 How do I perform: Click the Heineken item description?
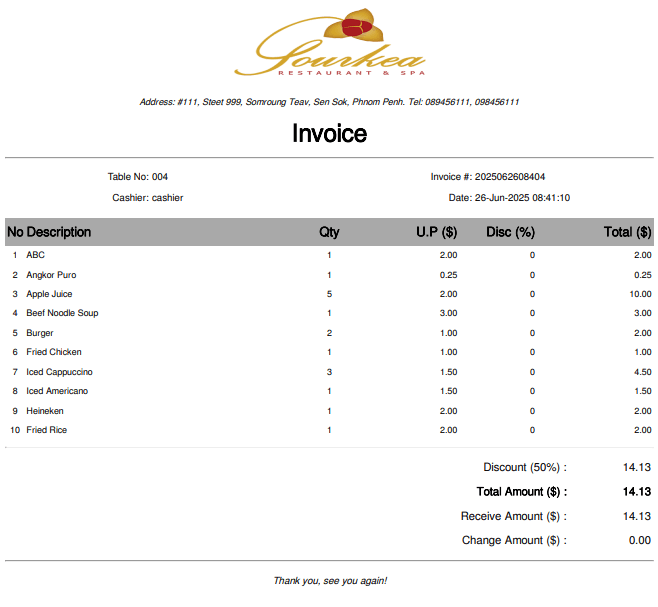tap(45, 411)
